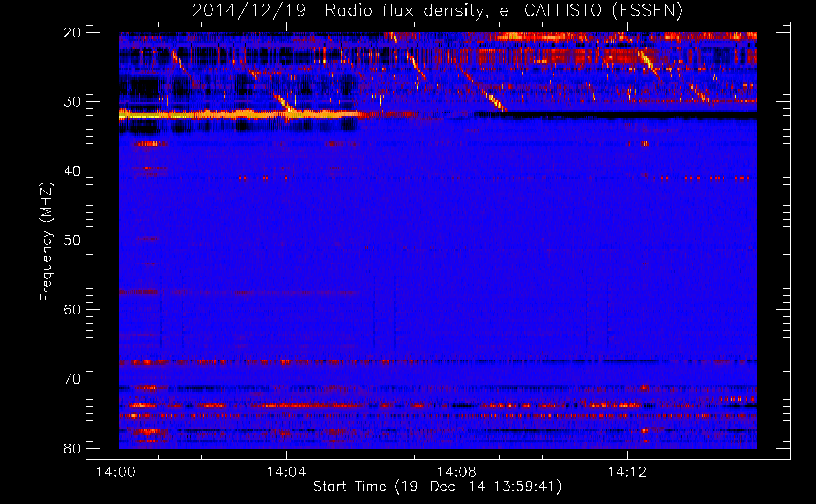The height and width of the screenshot is (504, 816).
Task: Click the '50' frequency tick label
Action: click(x=73, y=240)
